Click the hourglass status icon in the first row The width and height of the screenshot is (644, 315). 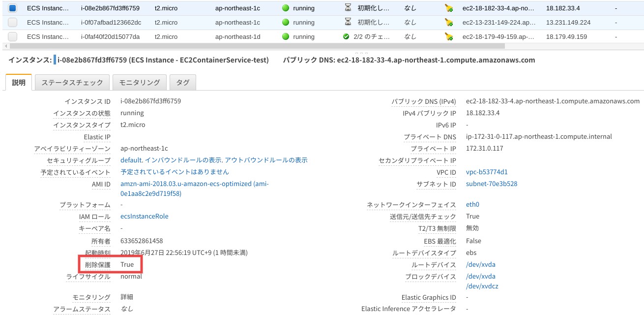point(348,8)
